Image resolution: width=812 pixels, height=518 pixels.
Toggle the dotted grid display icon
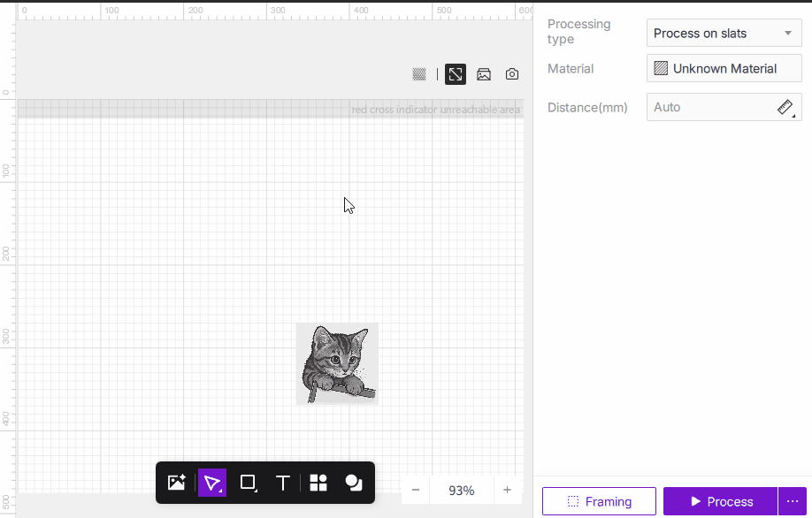pos(419,74)
